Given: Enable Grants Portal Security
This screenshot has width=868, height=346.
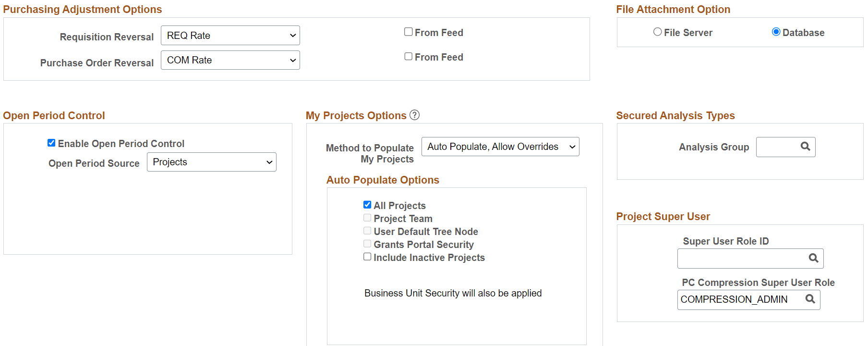Looking at the screenshot, I should pos(367,243).
